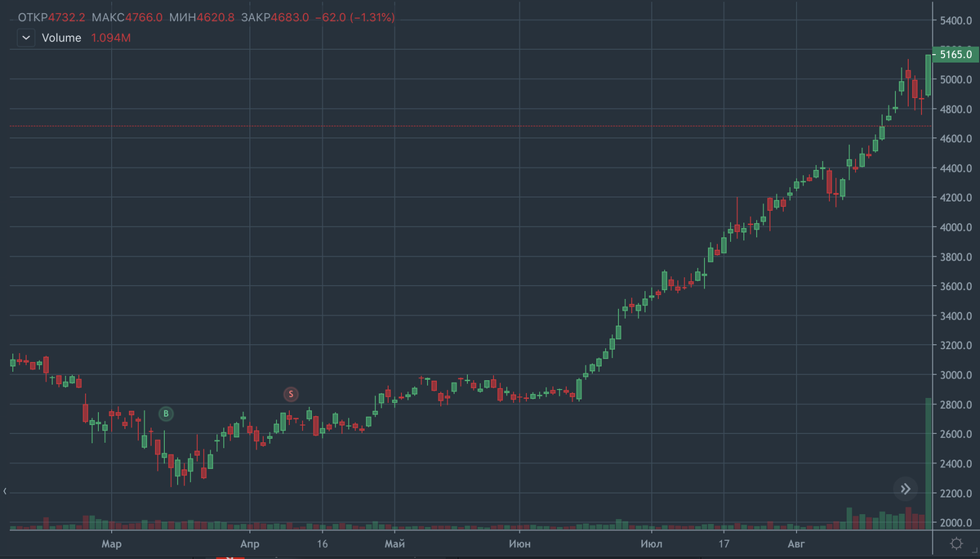
Task: Click the 4600.0 price axis label
Action: pyautogui.click(x=955, y=139)
